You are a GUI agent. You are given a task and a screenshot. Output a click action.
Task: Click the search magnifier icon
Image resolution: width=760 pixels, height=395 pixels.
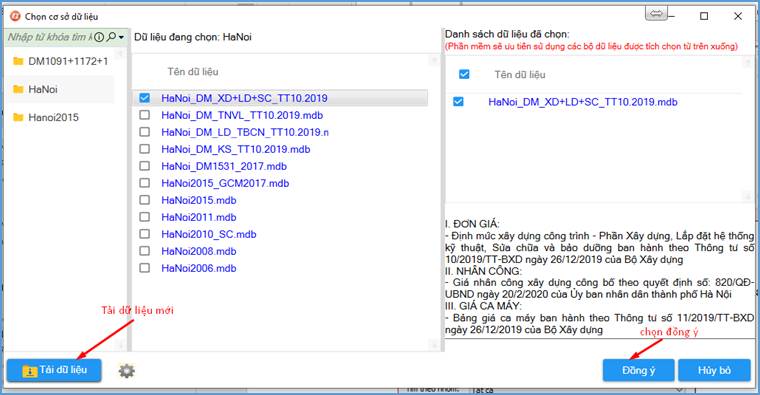111,37
